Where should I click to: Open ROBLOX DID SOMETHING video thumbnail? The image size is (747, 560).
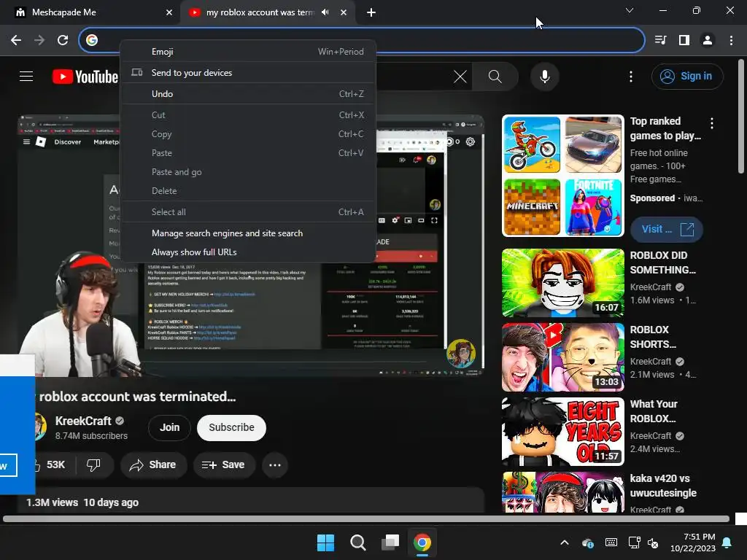(x=562, y=283)
